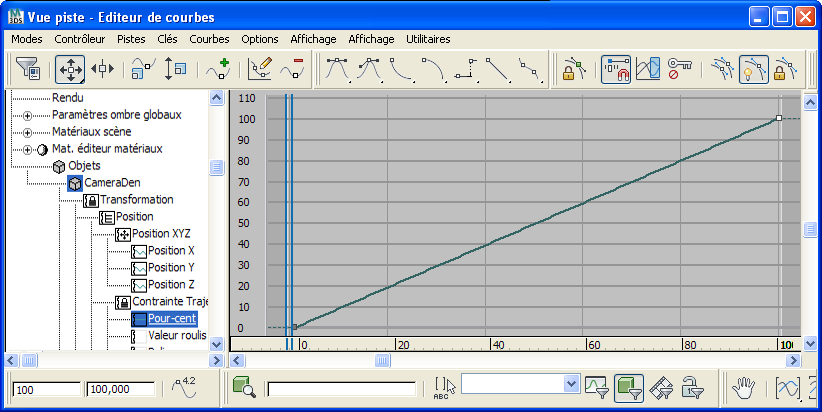This screenshot has height=412, width=822.
Task: Open the Utilitaires menu
Action: pos(428,39)
